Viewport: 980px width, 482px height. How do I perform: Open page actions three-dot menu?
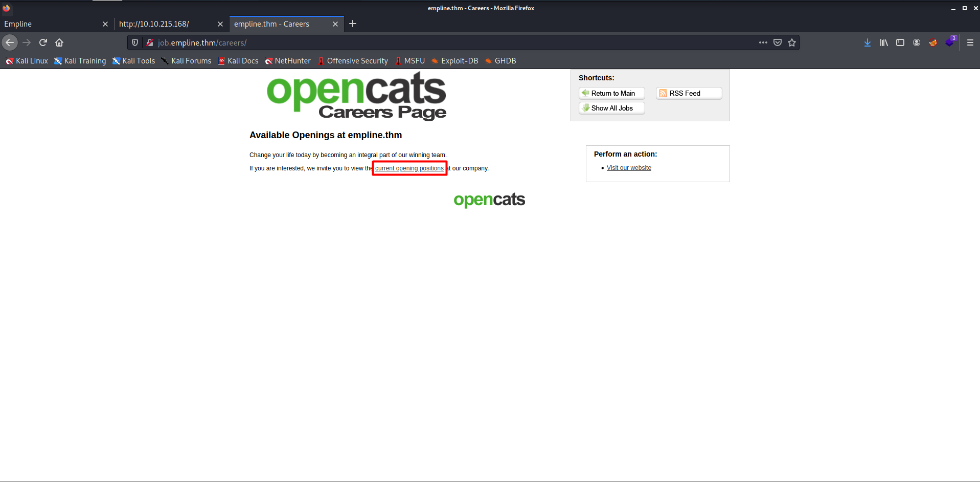click(x=763, y=42)
